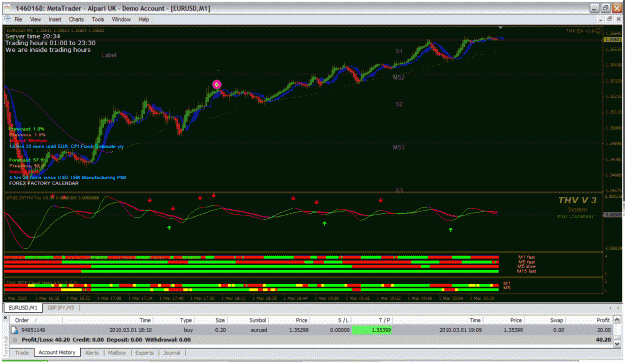Image resolution: width=625 pixels, height=362 pixels.
Task: Open the Tools menu
Action: pyautogui.click(x=98, y=19)
